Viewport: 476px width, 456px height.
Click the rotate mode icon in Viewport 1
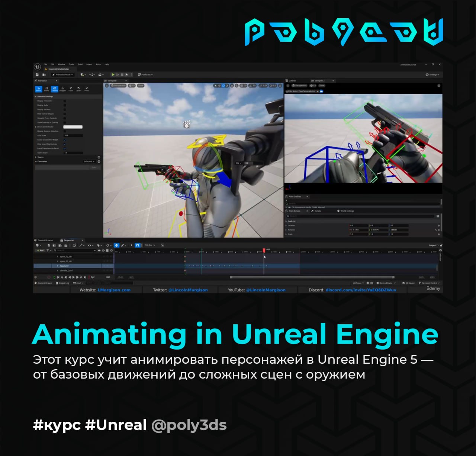(x=223, y=86)
